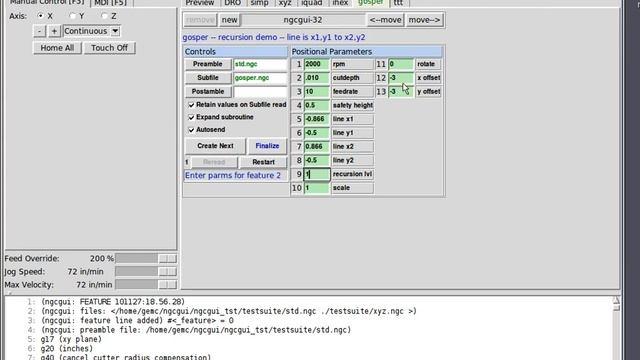This screenshot has height=360, width=640.
Task: Click g-code line 'g20 (inches)'
Action: tap(67, 349)
